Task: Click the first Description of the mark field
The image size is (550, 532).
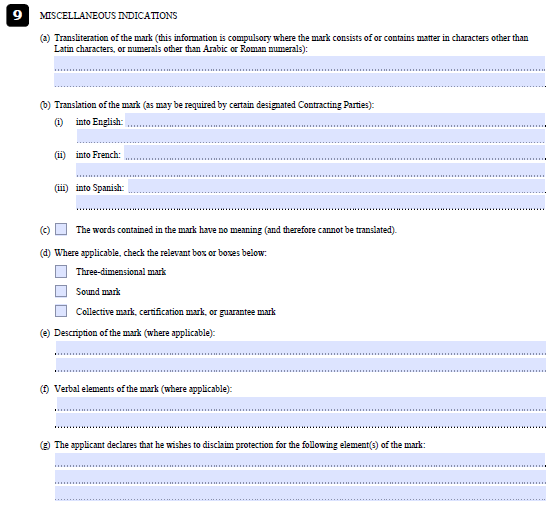Action: coord(301,348)
